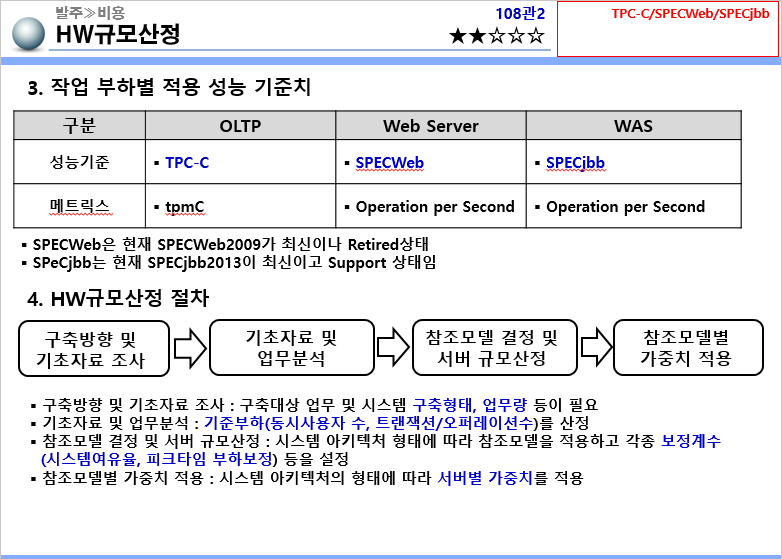Select the 구축방향 및 기초자료 조사 step box
Image resolution: width=782 pixels, height=559 pixels.
pyautogui.click(x=94, y=349)
